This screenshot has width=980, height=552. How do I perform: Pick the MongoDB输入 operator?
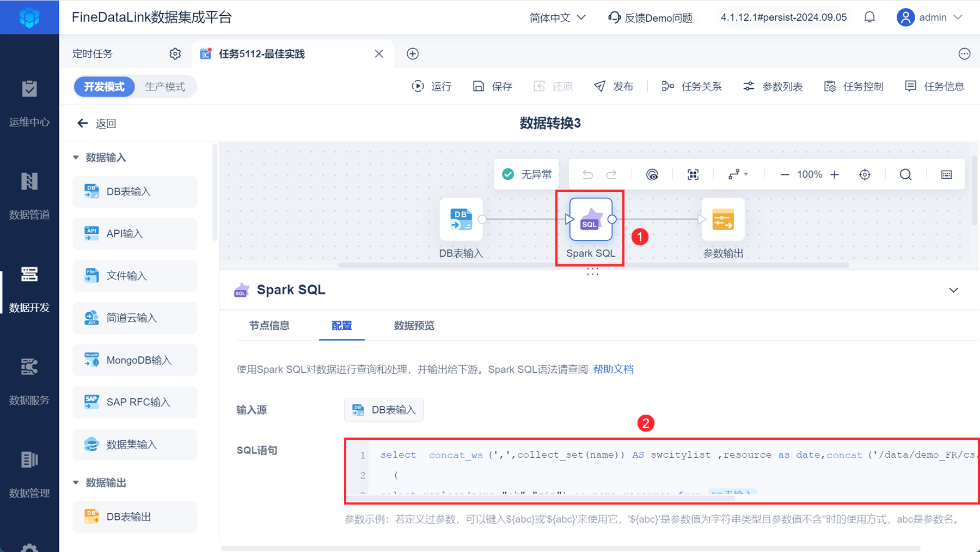(x=135, y=360)
